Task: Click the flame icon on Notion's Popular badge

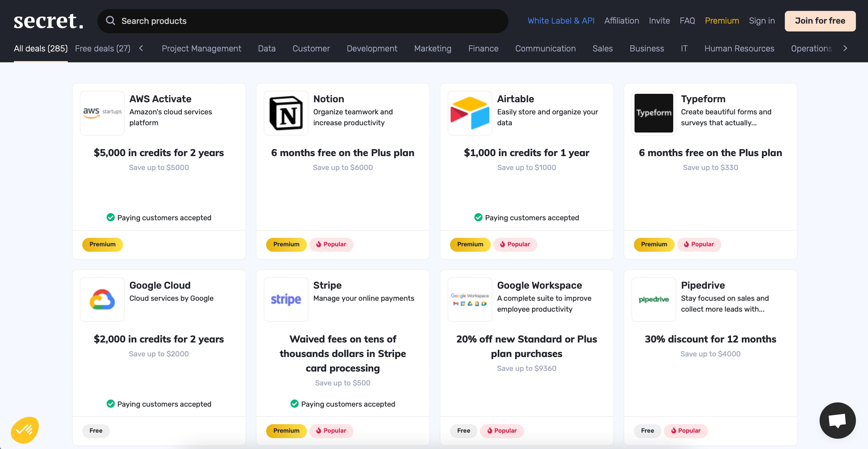Action: [x=318, y=244]
